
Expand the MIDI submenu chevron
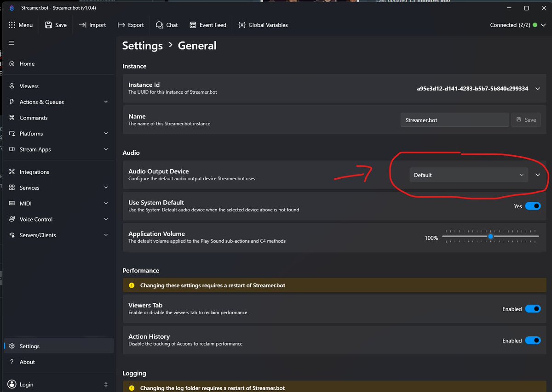point(106,204)
